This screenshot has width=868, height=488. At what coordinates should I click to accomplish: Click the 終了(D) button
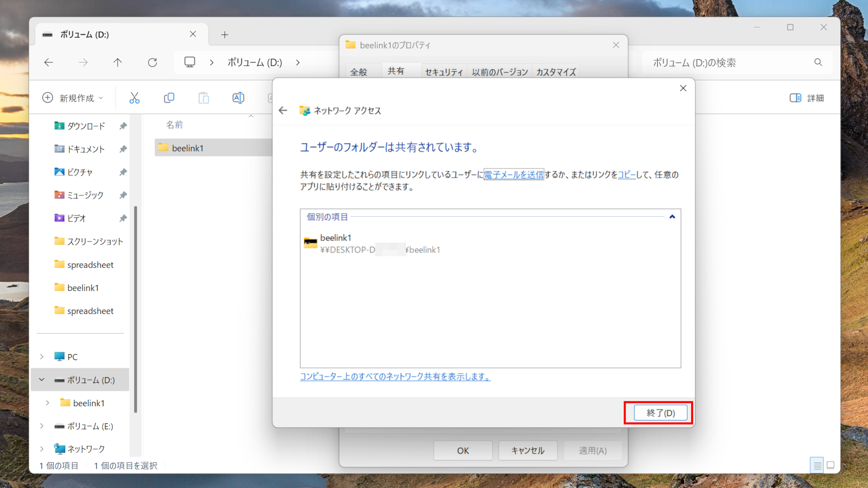[x=660, y=413]
